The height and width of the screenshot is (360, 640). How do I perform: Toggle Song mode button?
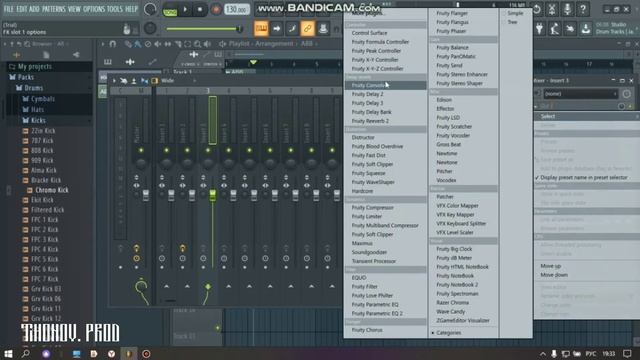pos(170,10)
